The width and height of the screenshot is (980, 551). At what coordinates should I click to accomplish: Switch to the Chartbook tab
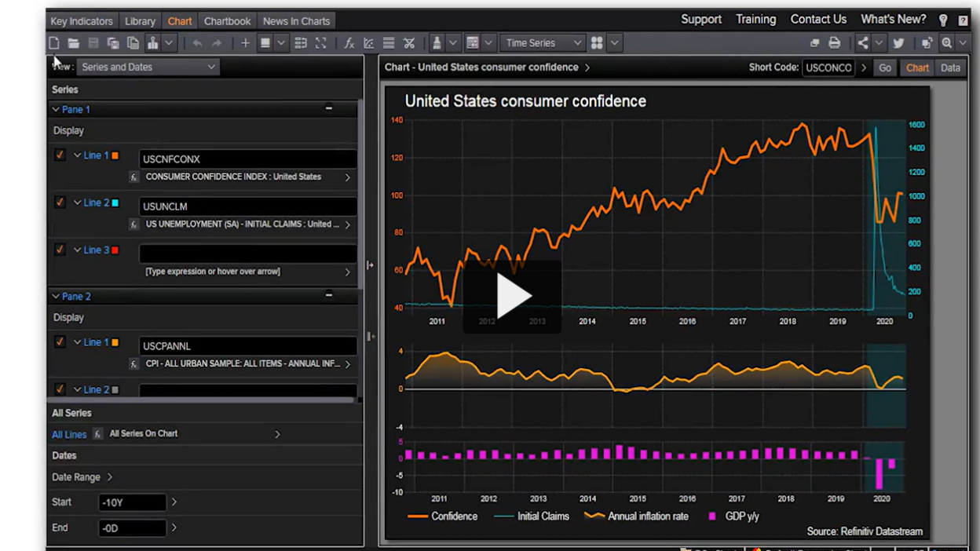227,21
